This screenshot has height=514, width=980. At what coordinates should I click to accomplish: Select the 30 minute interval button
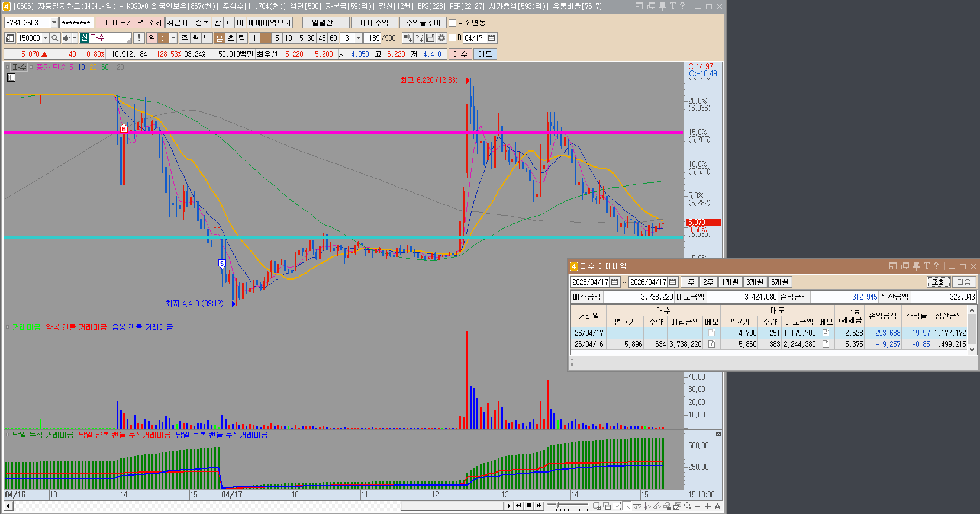pos(311,38)
